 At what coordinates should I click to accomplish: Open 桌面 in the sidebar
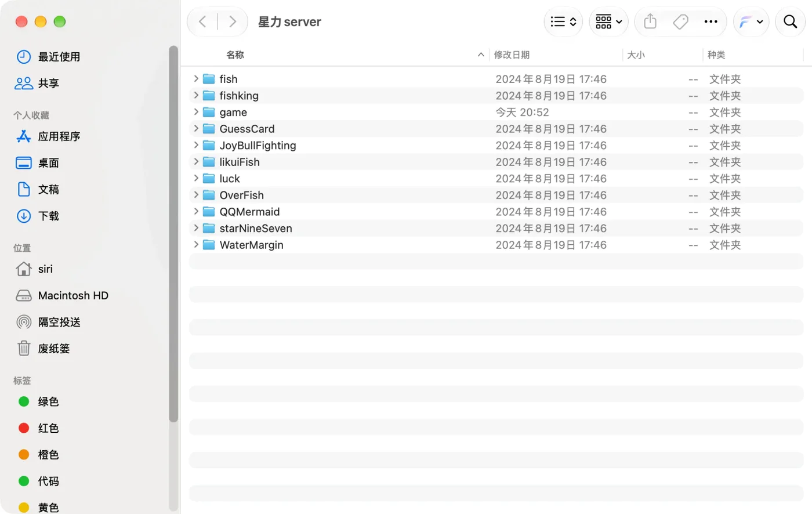[x=37, y=163]
